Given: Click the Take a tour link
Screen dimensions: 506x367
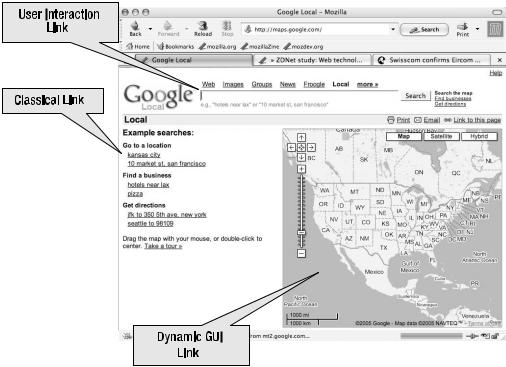Looking at the screenshot, I should tap(163, 246).
